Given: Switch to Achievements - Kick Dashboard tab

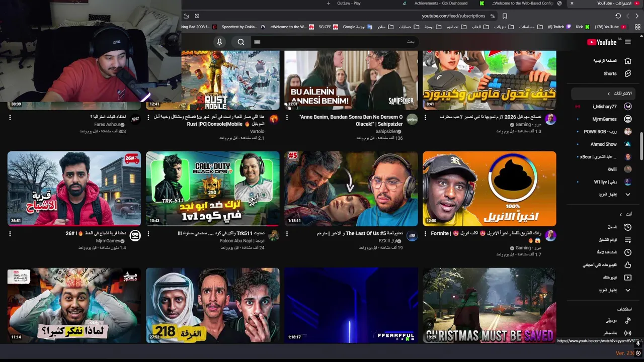Looking at the screenshot, I should [440, 3].
